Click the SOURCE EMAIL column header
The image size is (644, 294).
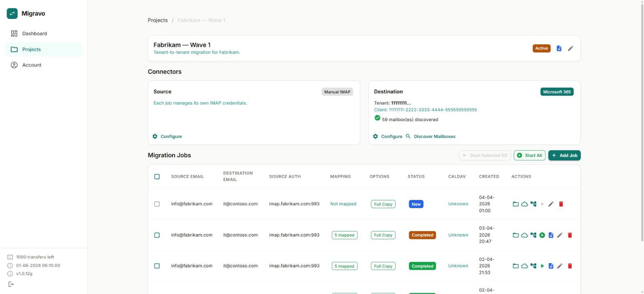pyautogui.click(x=187, y=177)
